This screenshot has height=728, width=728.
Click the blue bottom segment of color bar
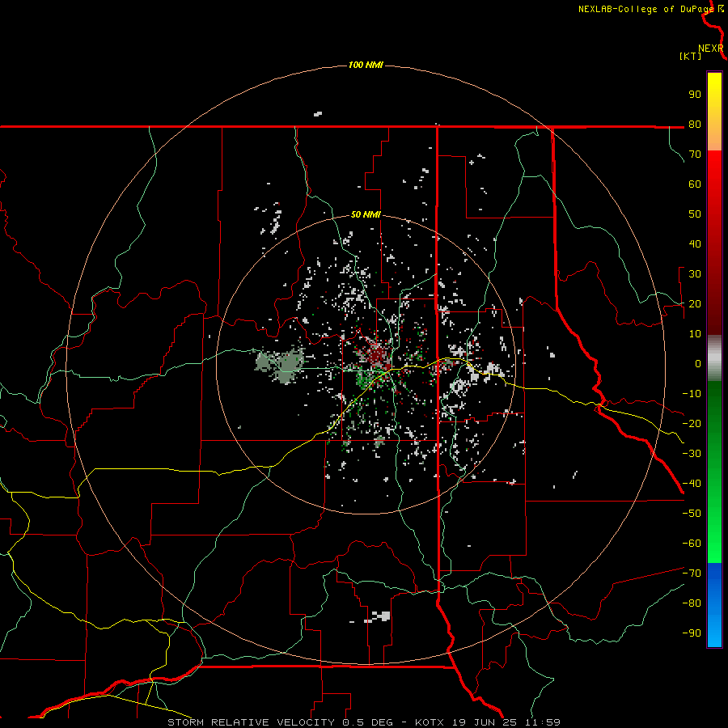[714, 605]
